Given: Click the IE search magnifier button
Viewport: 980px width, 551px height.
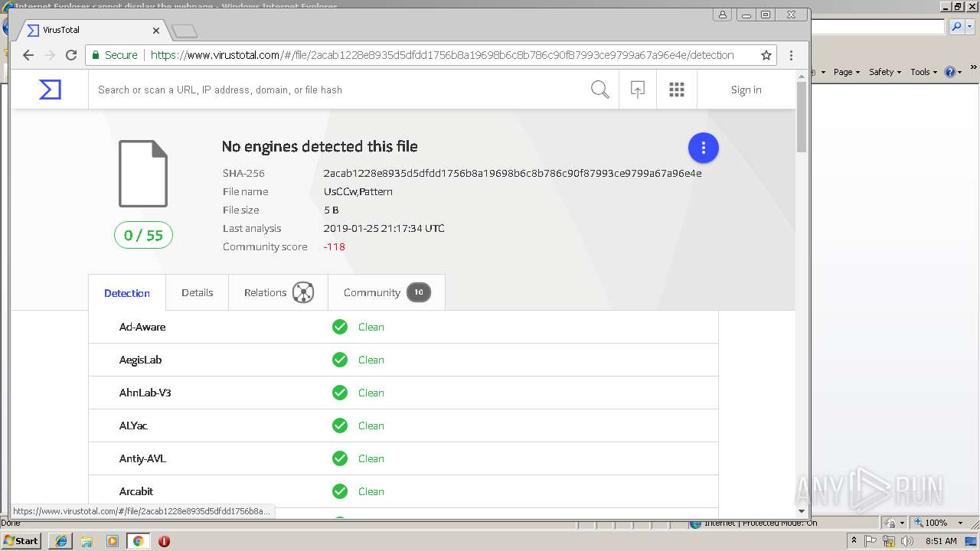Looking at the screenshot, I should (956, 27).
